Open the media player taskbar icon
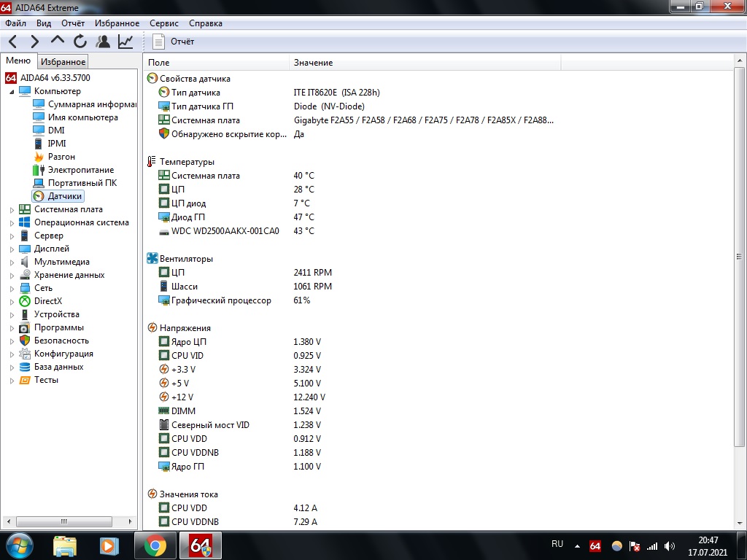 109,546
